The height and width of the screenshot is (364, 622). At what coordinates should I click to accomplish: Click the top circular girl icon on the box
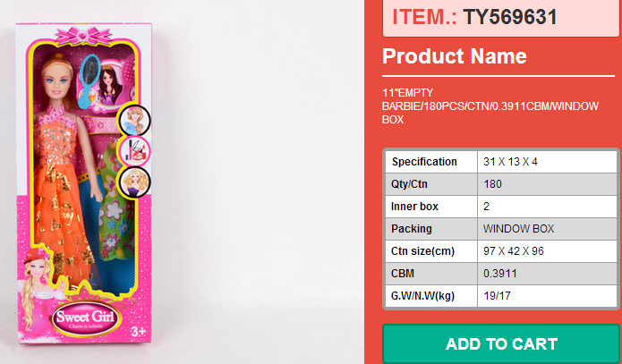tap(132, 116)
